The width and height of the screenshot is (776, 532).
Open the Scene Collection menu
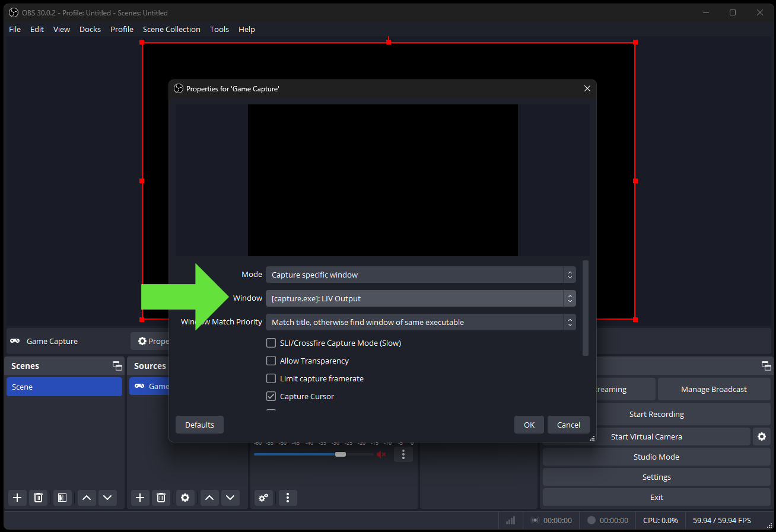[171, 29]
